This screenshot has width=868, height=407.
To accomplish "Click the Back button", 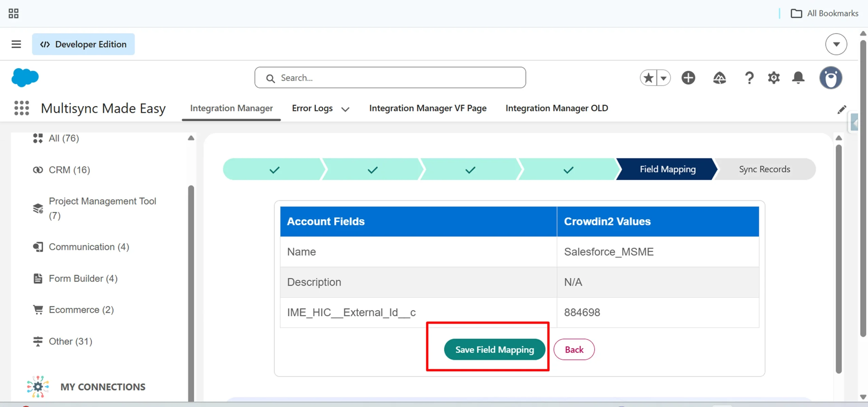I will click(574, 349).
